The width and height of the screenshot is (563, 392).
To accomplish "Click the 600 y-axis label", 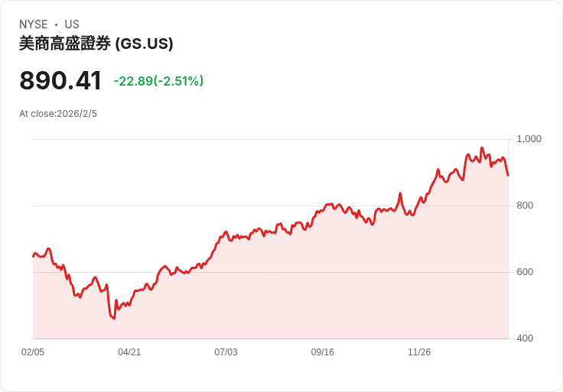I will (x=525, y=272).
